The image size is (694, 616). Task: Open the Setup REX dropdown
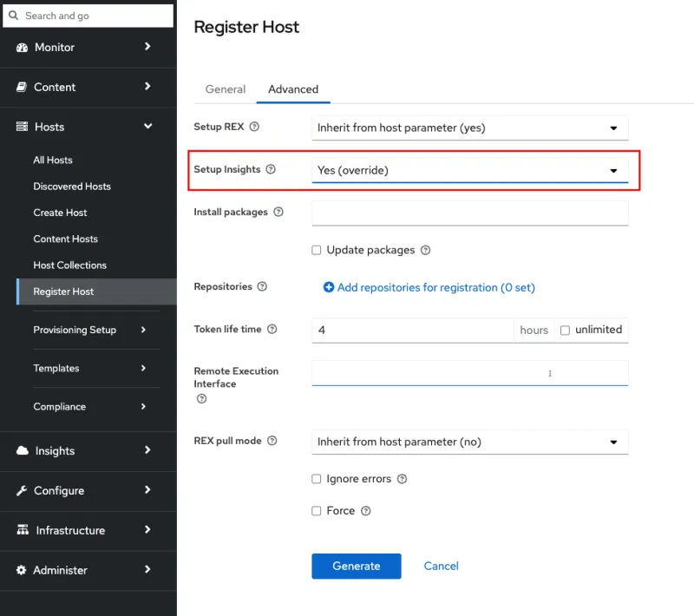[x=469, y=128]
